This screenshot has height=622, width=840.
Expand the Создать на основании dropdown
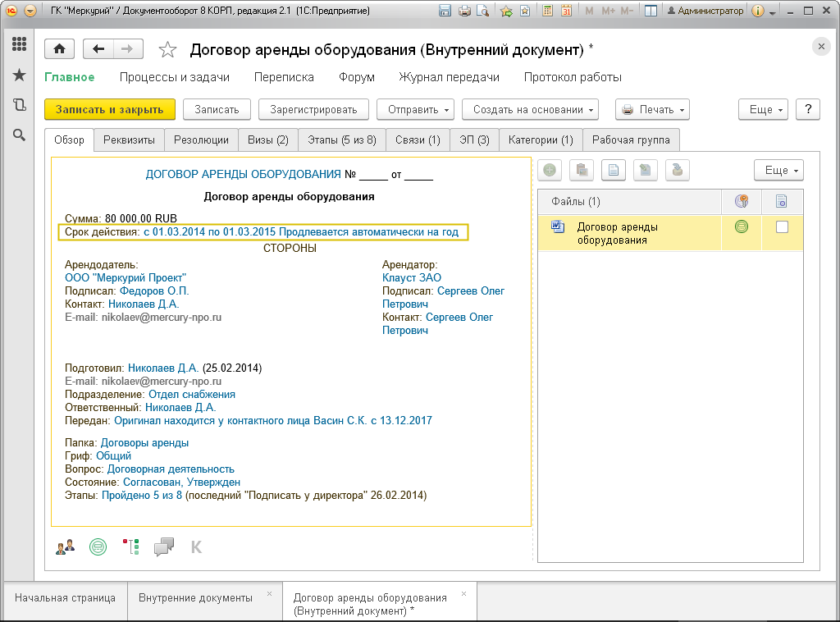(x=530, y=109)
